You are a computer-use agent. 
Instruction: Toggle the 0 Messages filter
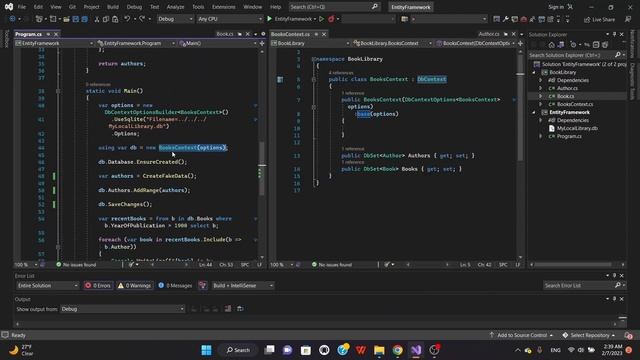[175, 285]
